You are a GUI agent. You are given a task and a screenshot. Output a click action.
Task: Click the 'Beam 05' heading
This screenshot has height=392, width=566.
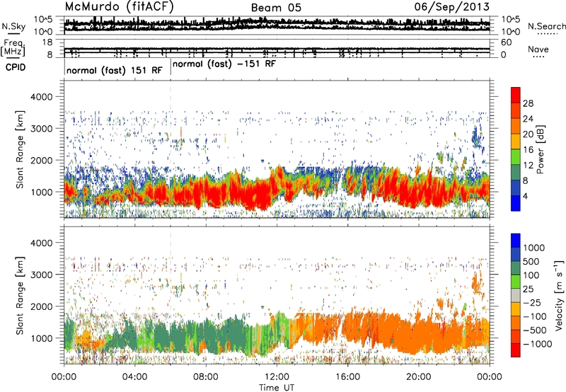pos(276,8)
